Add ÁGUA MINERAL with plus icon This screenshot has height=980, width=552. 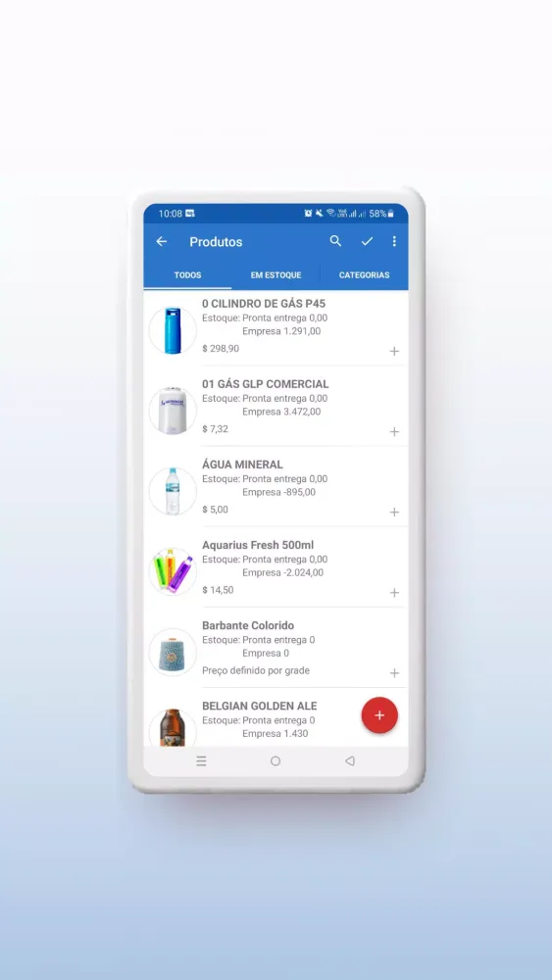click(394, 513)
